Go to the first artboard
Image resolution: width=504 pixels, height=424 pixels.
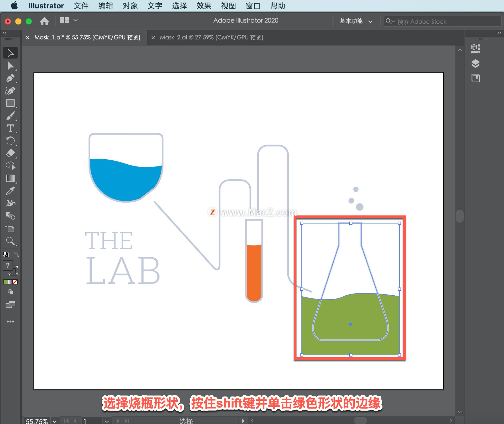click(66, 421)
